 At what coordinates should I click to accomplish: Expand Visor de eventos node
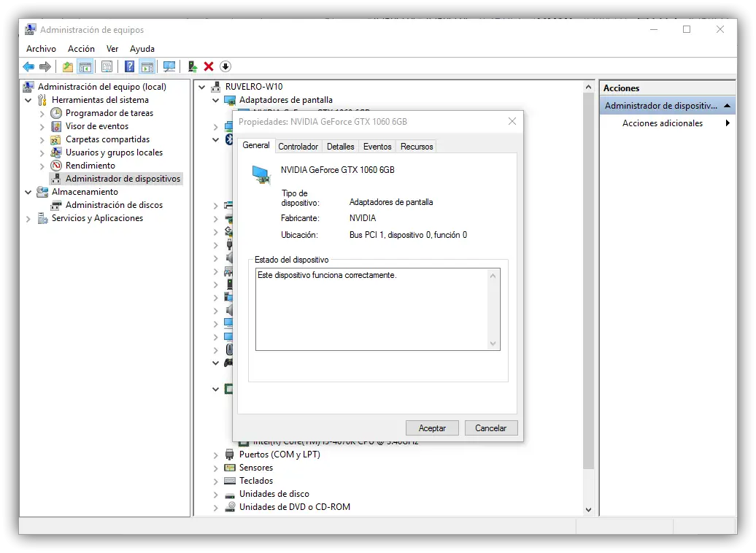pyautogui.click(x=42, y=127)
